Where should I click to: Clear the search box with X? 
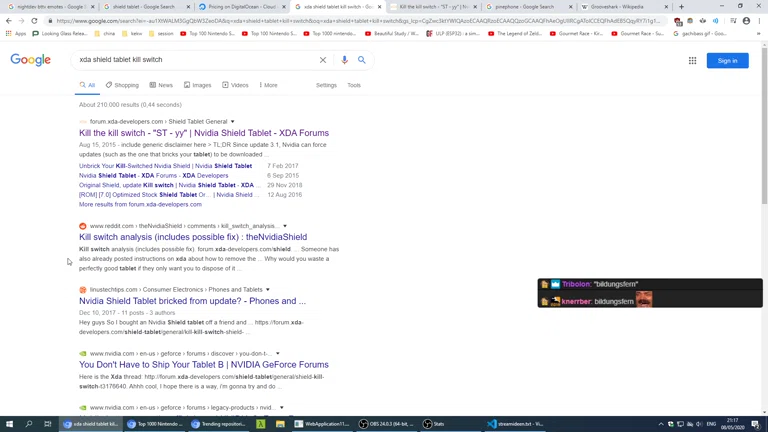click(x=323, y=60)
